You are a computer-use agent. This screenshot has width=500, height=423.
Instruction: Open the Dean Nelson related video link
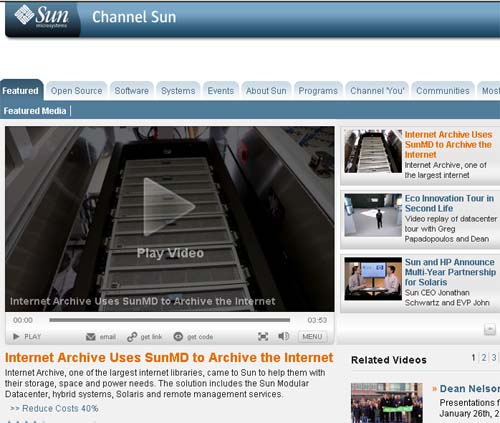(470, 389)
